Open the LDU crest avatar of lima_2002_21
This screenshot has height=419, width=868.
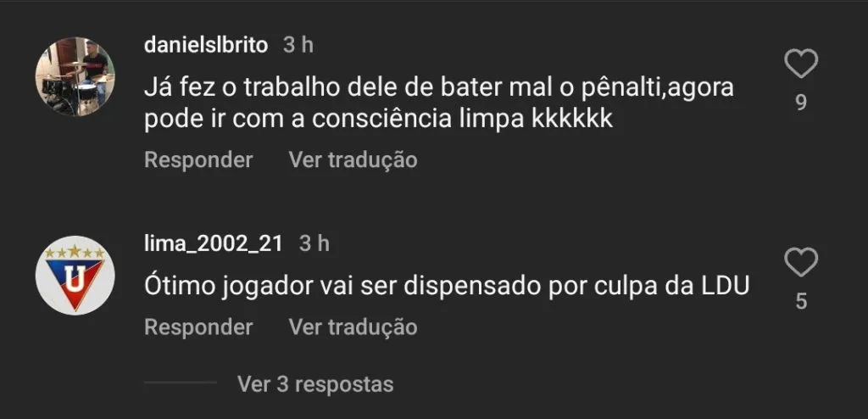click(75, 276)
